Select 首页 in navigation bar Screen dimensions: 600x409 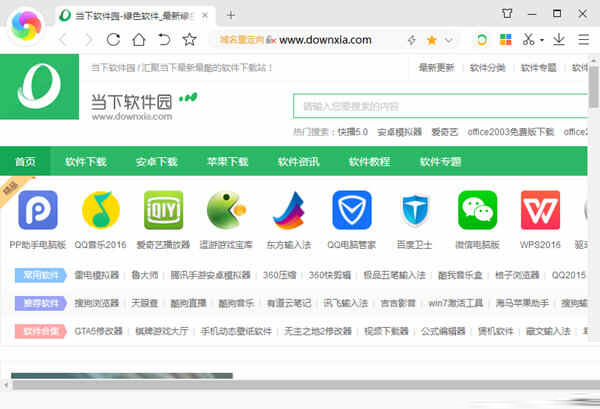click(25, 161)
